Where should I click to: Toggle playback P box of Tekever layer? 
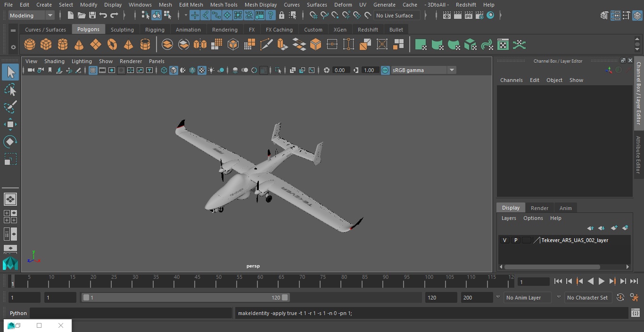[x=515, y=240]
